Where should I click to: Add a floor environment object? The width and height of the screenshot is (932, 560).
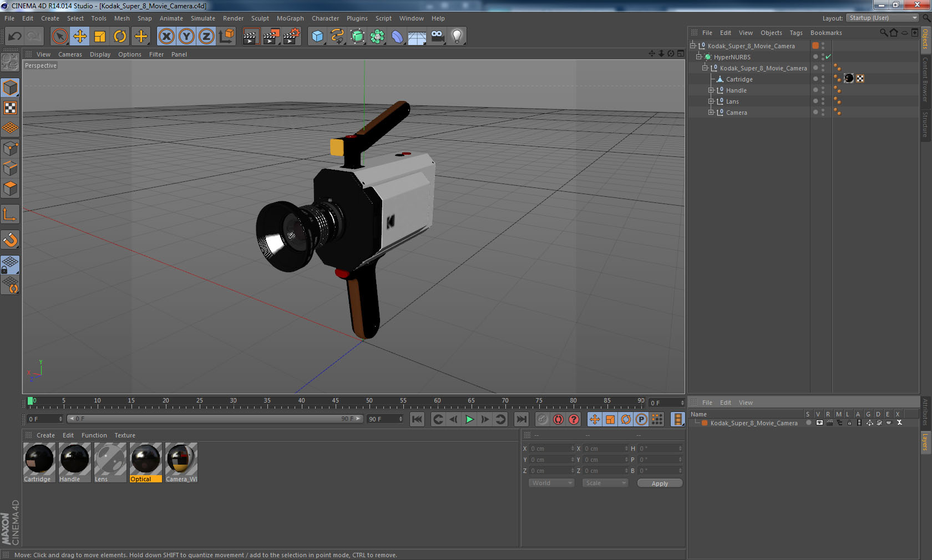(x=417, y=37)
